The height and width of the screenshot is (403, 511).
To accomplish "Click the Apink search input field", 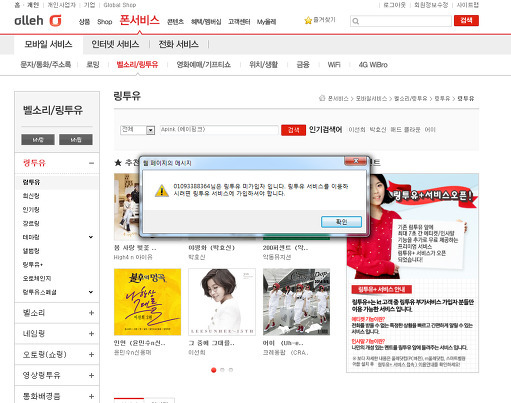I will click(x=219, y=130).
